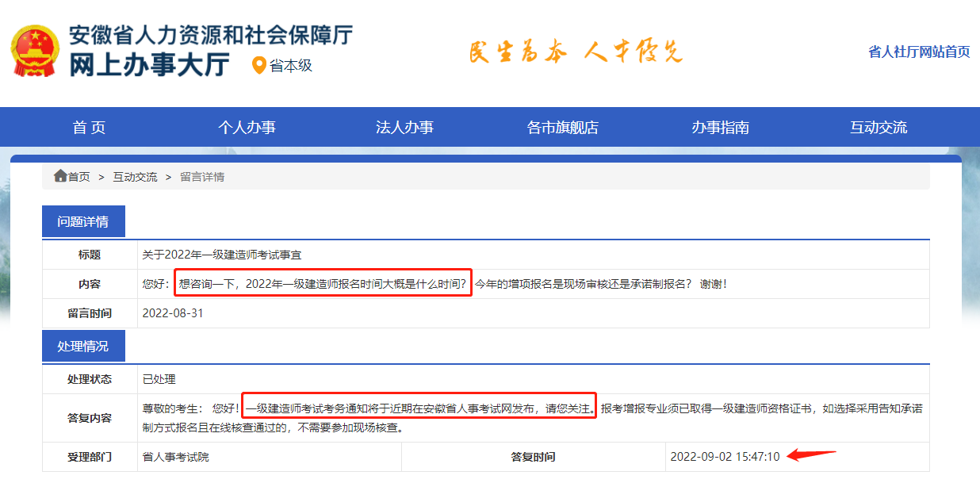Click the 处理情况 blue section header
The width and height of the screenshot is (980, 483).
(x=83, y=345)
